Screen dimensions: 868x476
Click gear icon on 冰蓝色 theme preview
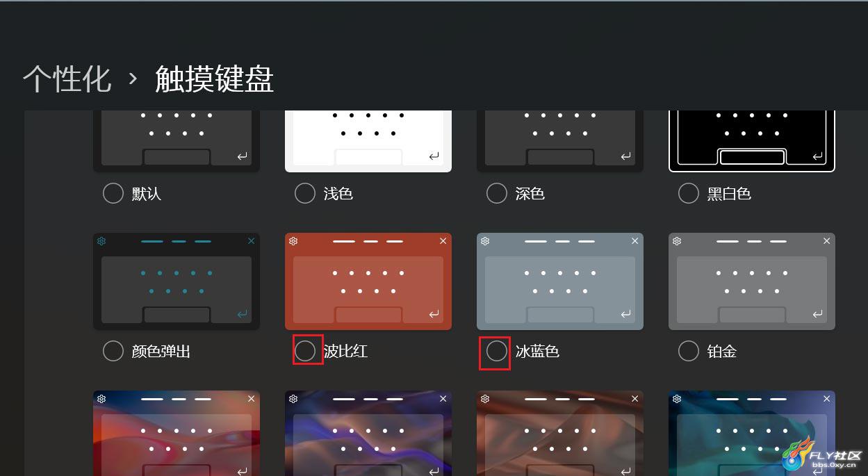(485, 241)
